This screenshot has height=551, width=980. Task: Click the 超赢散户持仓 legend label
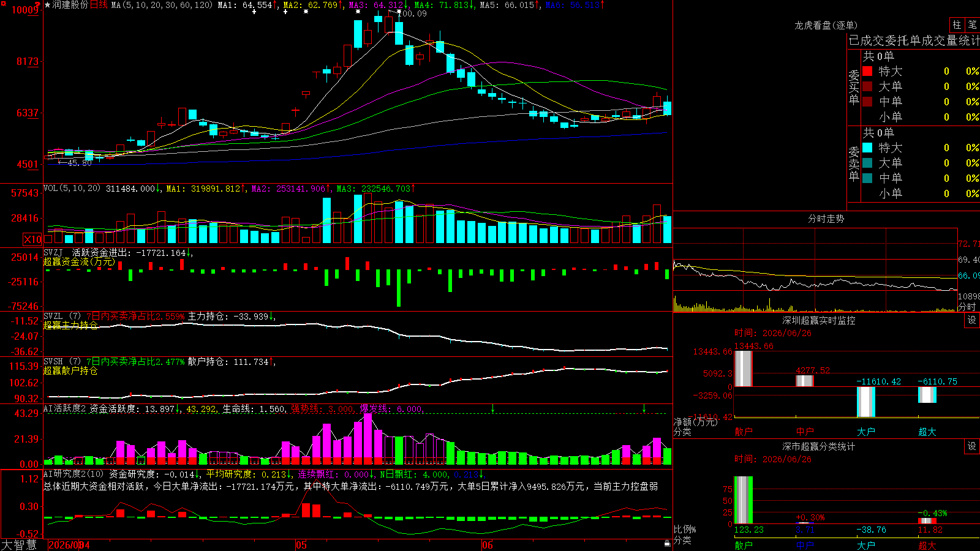pos(70,370)
